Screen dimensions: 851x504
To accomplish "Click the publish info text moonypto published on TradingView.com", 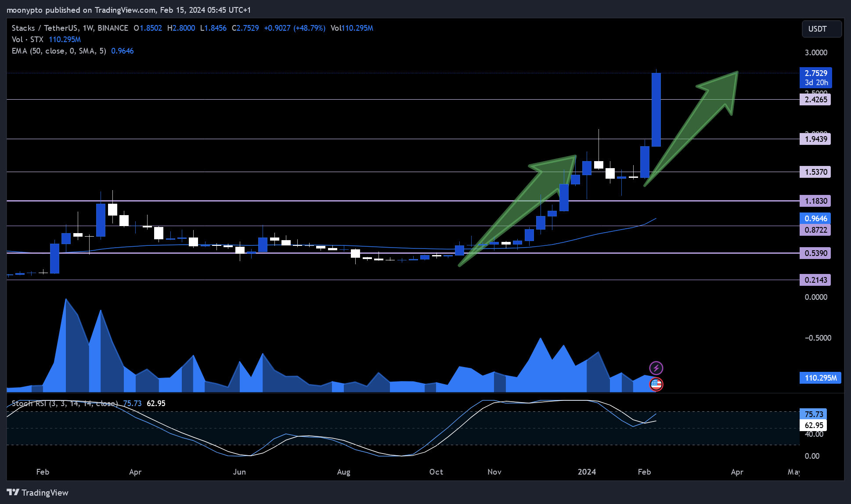I will (x=81, y=10).
